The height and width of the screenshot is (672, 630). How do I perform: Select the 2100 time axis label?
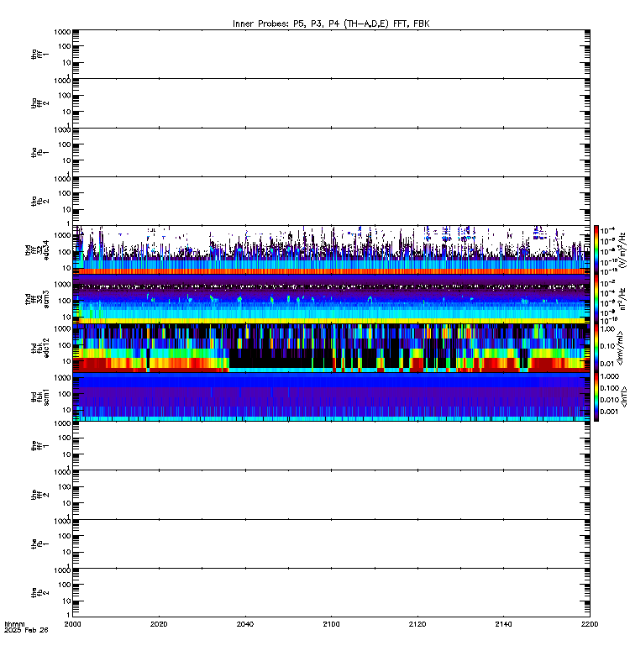coord(331,624)
